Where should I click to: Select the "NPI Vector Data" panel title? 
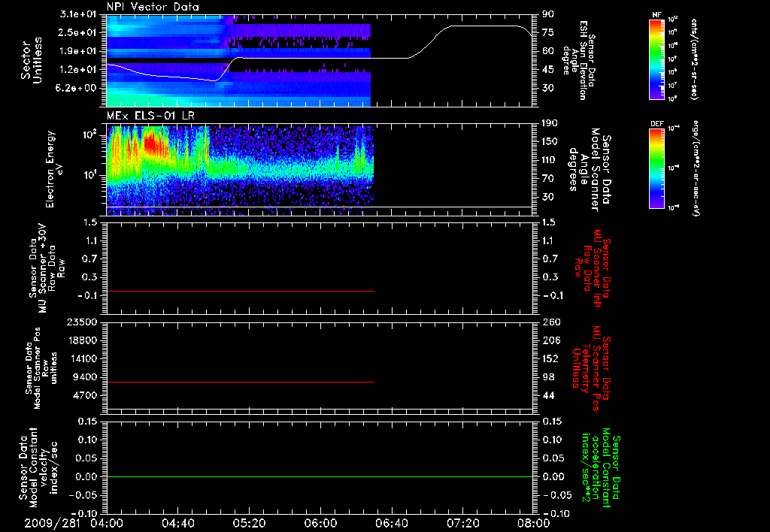pyautogui.click(x=153, y=7)
